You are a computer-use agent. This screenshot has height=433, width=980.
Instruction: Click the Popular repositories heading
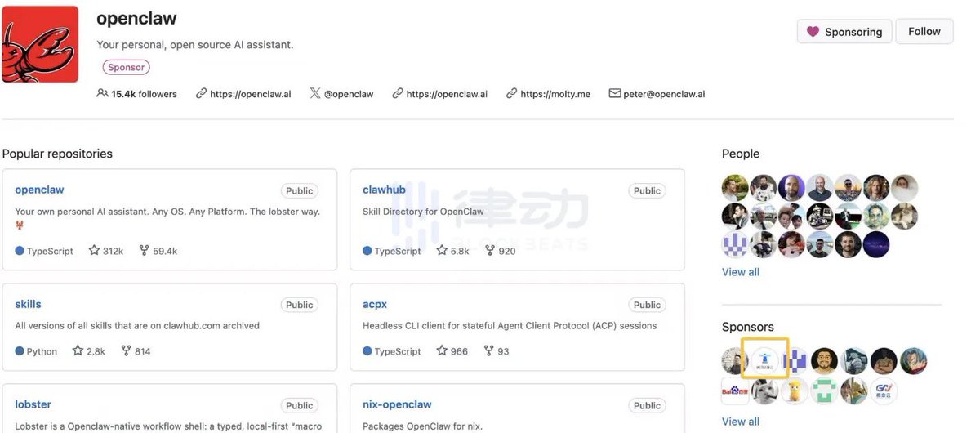tap(57, 154)
